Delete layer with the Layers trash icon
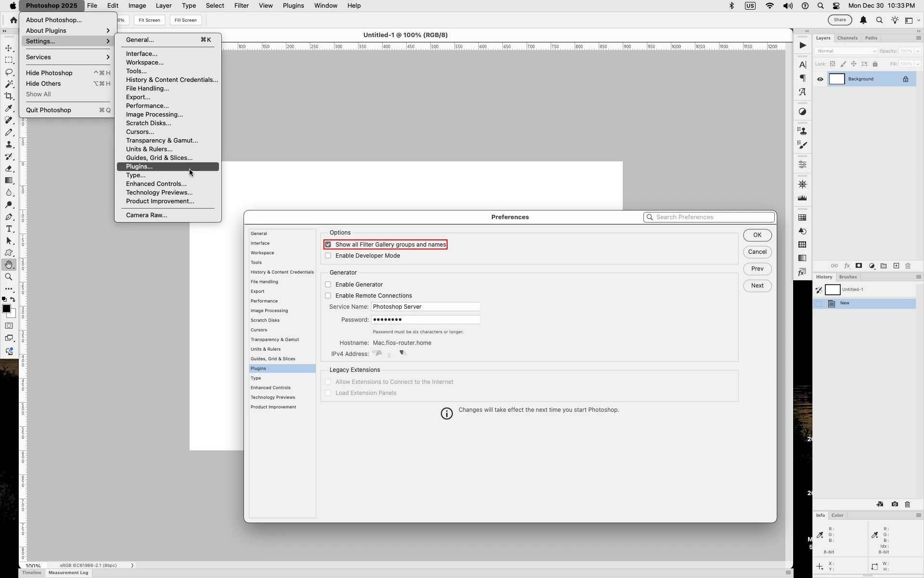This screenshot has height=578, width=924. pyautogui.click(x=908, y=266)
